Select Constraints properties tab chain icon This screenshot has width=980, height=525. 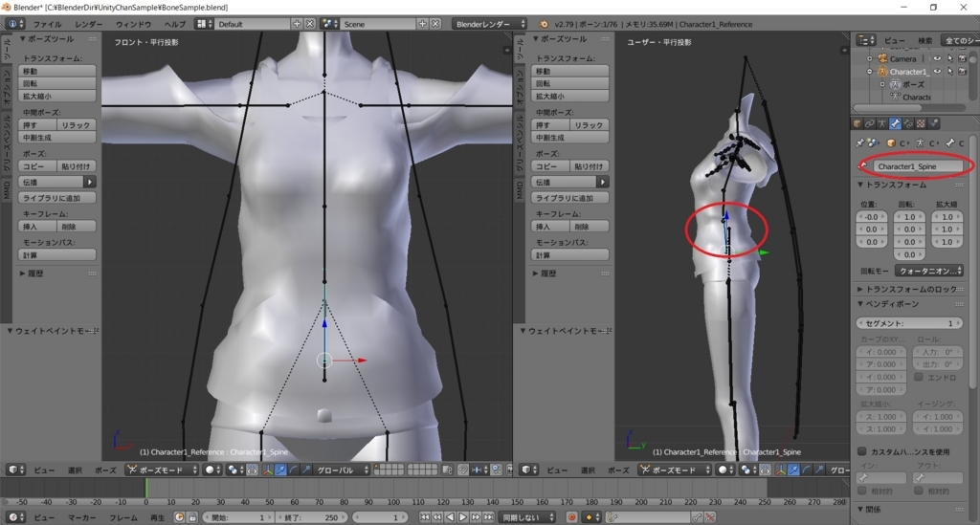coord(869,123)
